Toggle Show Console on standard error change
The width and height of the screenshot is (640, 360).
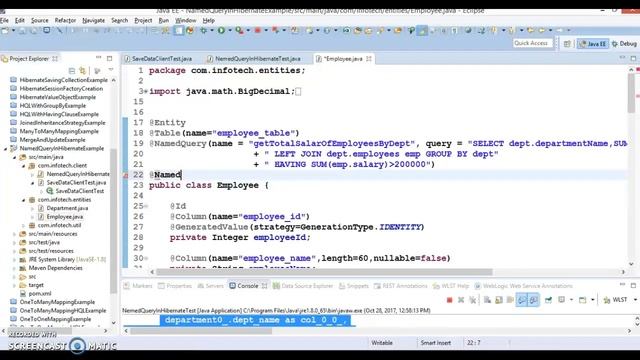533,300
